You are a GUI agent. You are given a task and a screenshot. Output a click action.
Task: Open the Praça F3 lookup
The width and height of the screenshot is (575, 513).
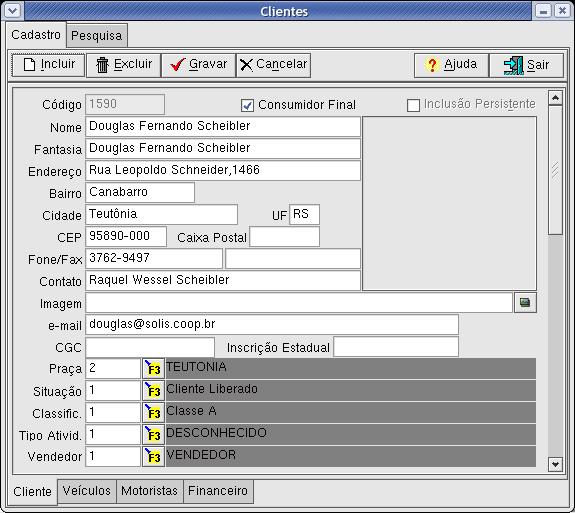(x=153, y=369)
